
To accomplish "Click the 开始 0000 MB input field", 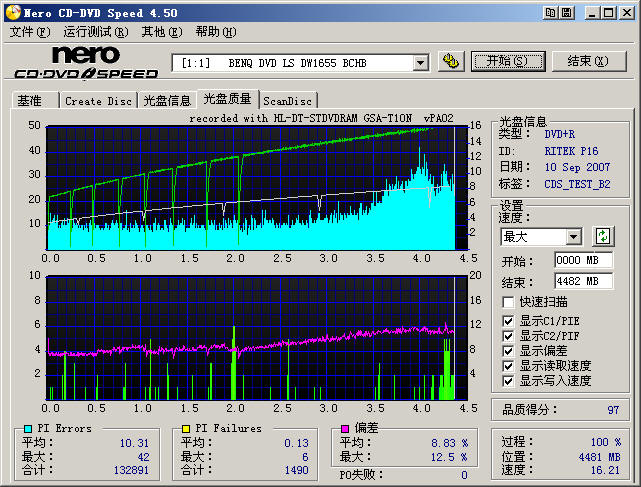I will tap(583, 260).
